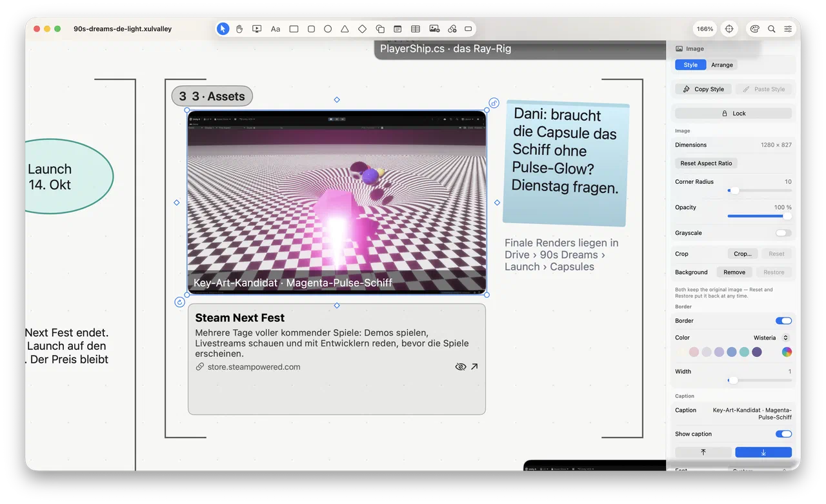Select the arrow pointer tool

223,29
